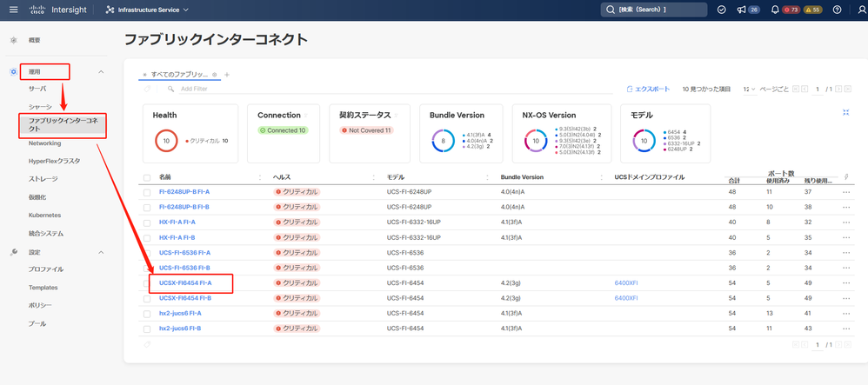Screen dimensions: 868x385
Task: Open Kubernetes in the sidebar
Action: [x=45, y=216]
